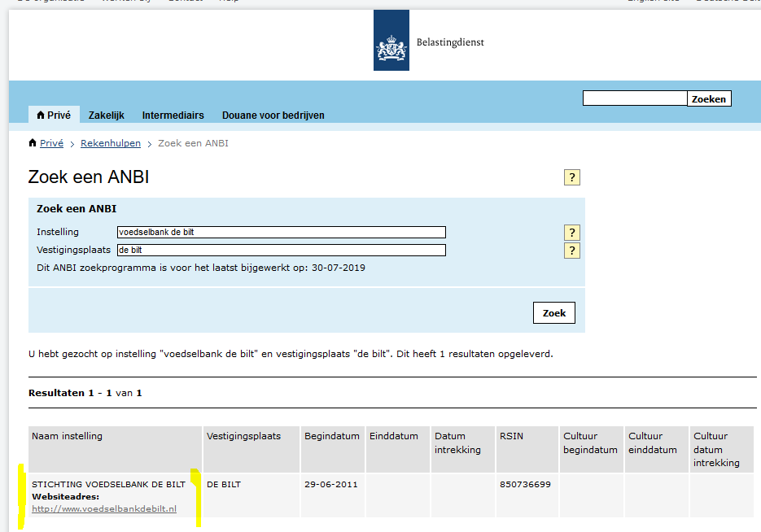
Task: Select the Intermediairs tab
Action: [173, 115]
